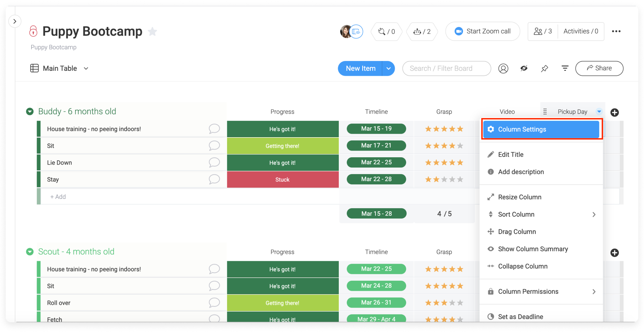Change Buddy House training progress status
This screenshot has height=333, width=644.
283,129
